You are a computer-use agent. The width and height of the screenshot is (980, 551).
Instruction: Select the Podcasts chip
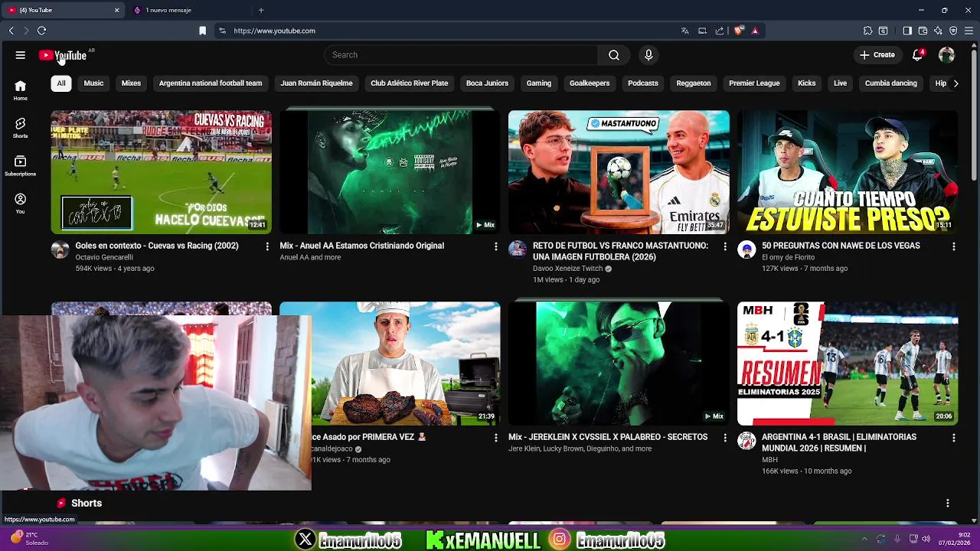[643, 83]
